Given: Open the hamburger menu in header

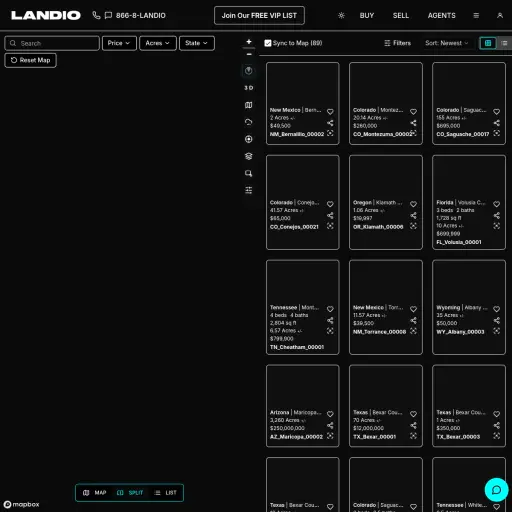Looking at the screenshot, I should 476,15.
